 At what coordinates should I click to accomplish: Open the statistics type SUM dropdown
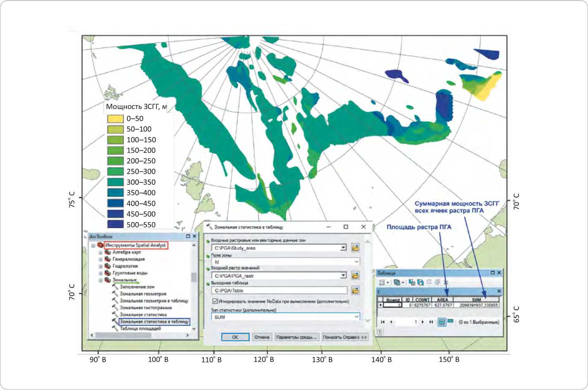(357, 317)
